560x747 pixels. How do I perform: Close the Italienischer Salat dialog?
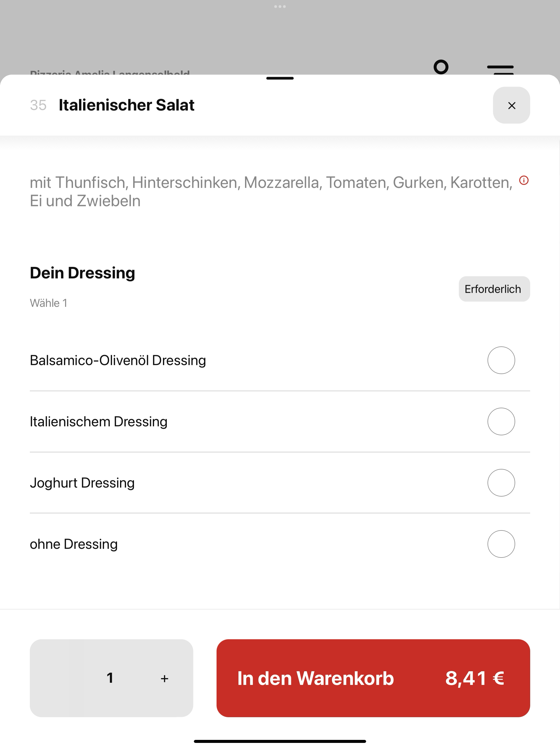click(x=511, y=105)
